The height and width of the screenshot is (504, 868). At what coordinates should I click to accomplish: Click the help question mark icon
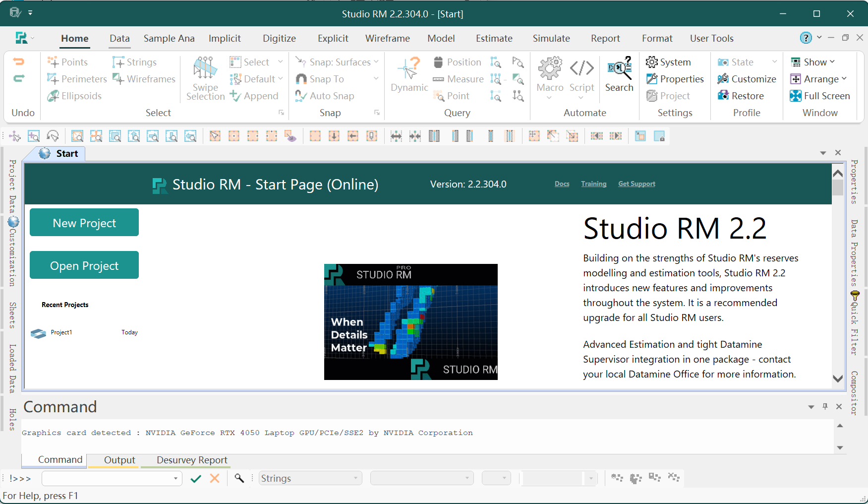coord(806,38)
